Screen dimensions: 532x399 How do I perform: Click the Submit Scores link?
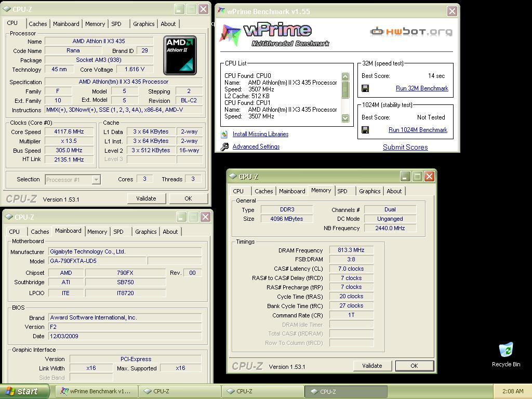tap(405, 147)
